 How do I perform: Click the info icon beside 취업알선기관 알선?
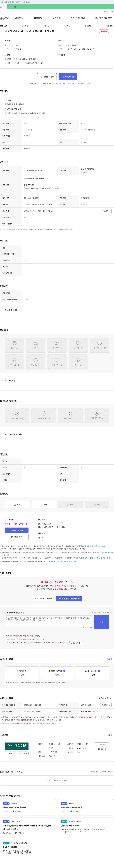point(64,671)
